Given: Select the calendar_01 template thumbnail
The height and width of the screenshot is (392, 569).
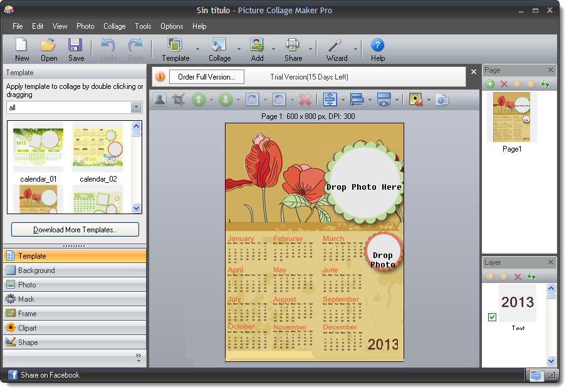Looking at the screenshot, I should point(38,147).
